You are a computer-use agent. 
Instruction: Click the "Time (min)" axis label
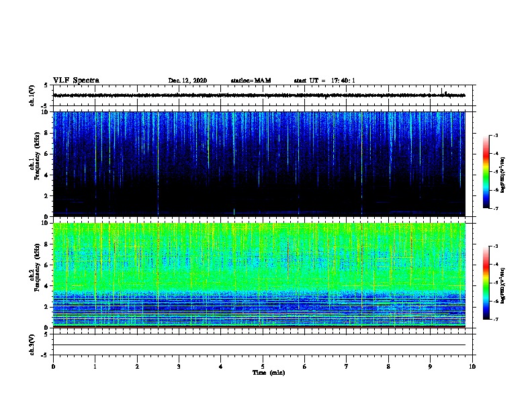(269, 373)
